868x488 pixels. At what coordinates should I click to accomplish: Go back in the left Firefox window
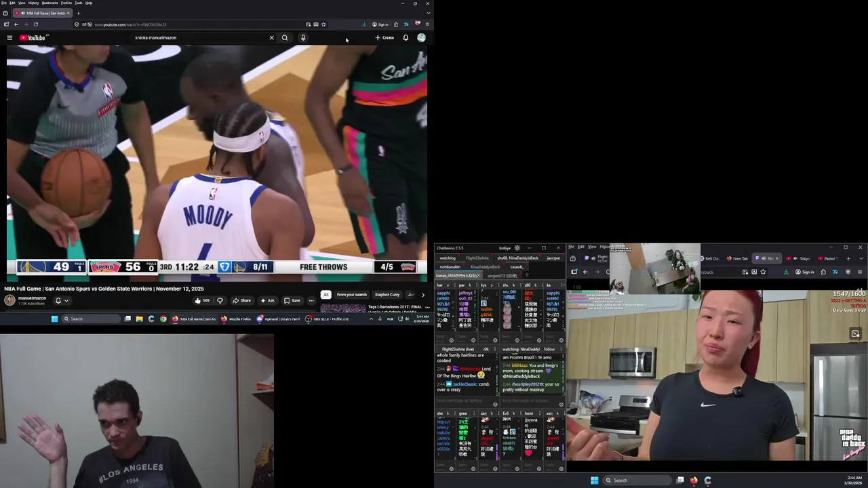[x=16, y=24]
